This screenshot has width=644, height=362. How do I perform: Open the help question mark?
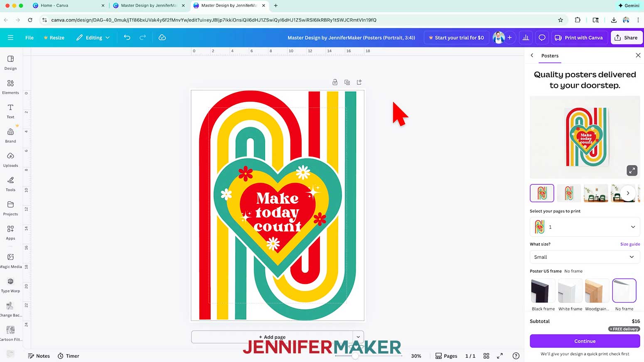(x=516, y=356)
